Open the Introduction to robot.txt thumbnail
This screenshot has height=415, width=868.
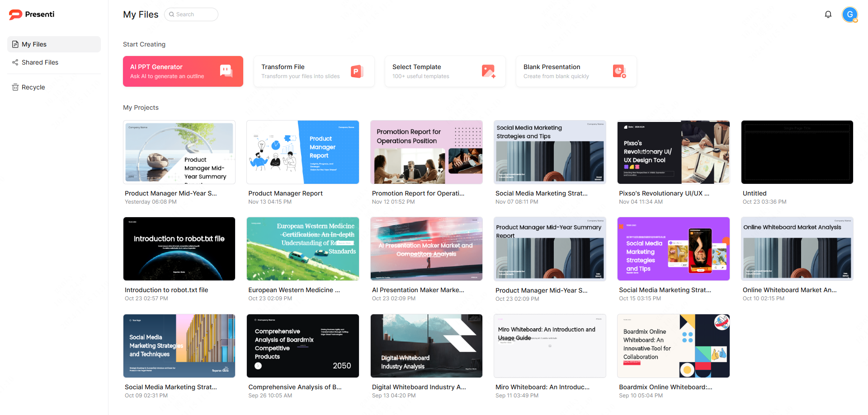tap(179, 249)
